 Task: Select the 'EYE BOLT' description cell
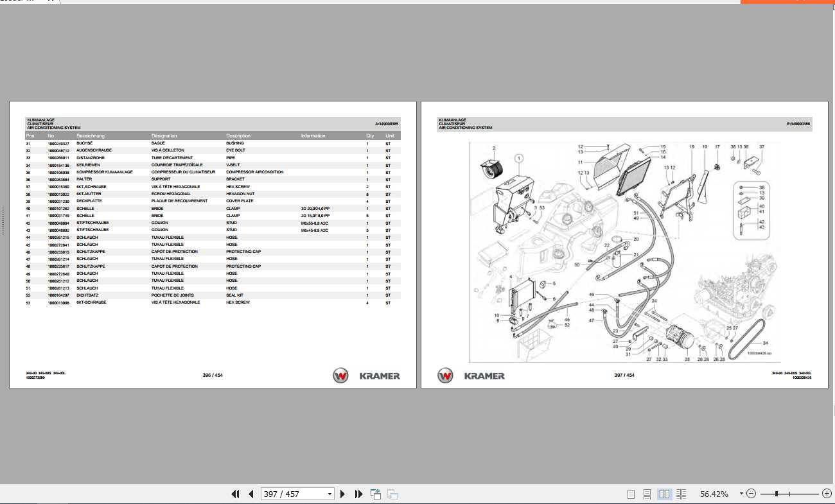(x=235, y=150)
